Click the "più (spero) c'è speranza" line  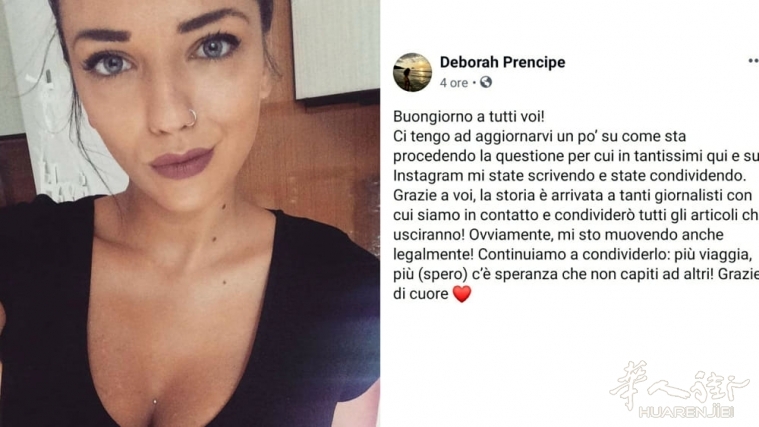click(x=576, y=274)
